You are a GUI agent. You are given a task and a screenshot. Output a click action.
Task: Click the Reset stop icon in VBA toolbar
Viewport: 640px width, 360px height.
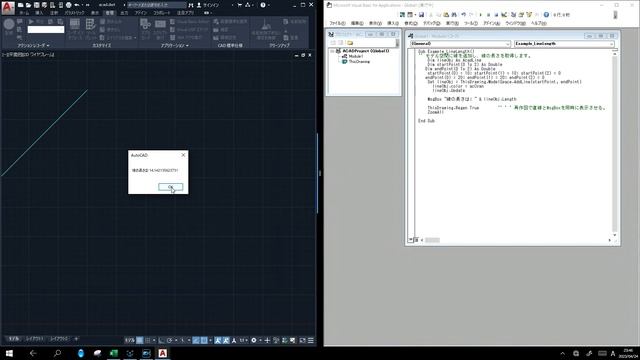click(496, 15)
